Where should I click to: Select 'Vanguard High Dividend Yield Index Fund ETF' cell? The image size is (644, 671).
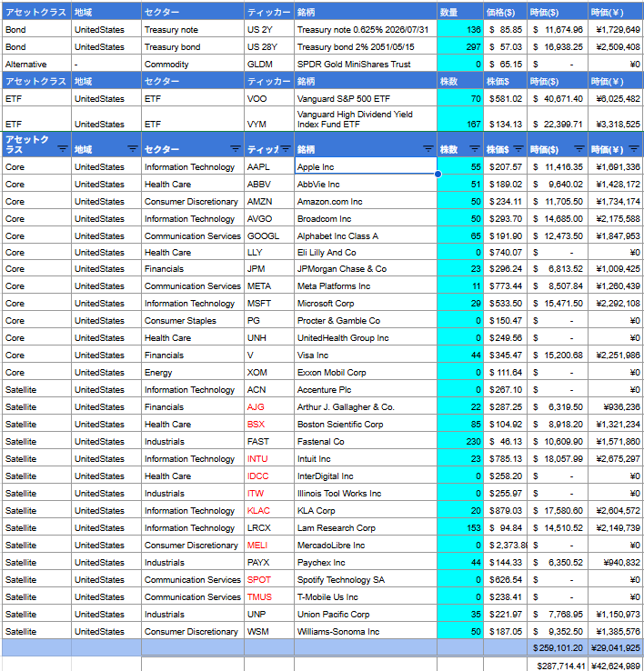tap(366, 119)
